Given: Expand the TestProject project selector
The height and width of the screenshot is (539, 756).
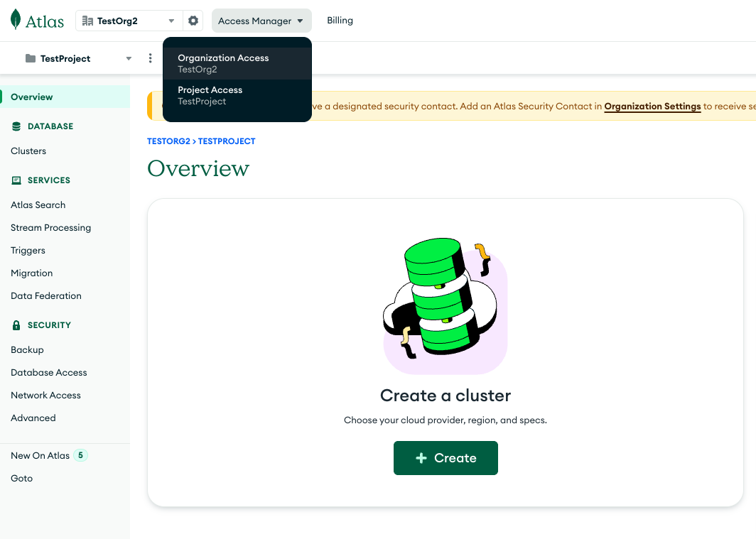Looking at the screenshot, I should [x=128, y=58].
